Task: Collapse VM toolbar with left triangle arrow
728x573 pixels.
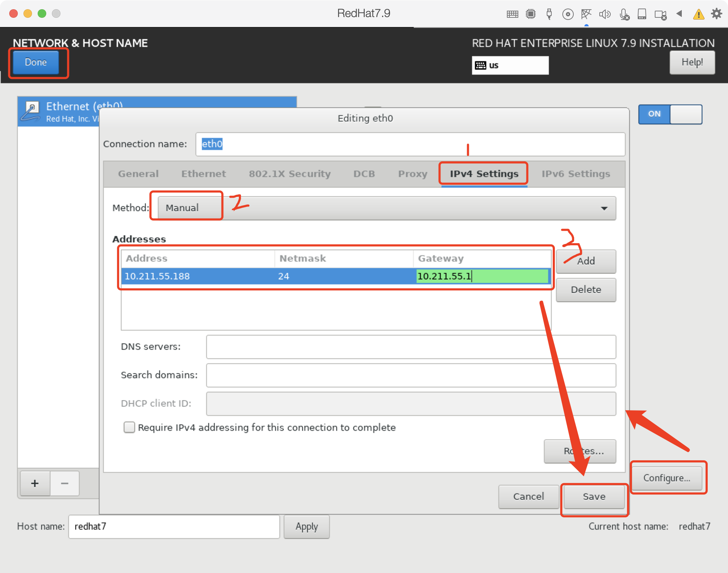Action: 679,14
